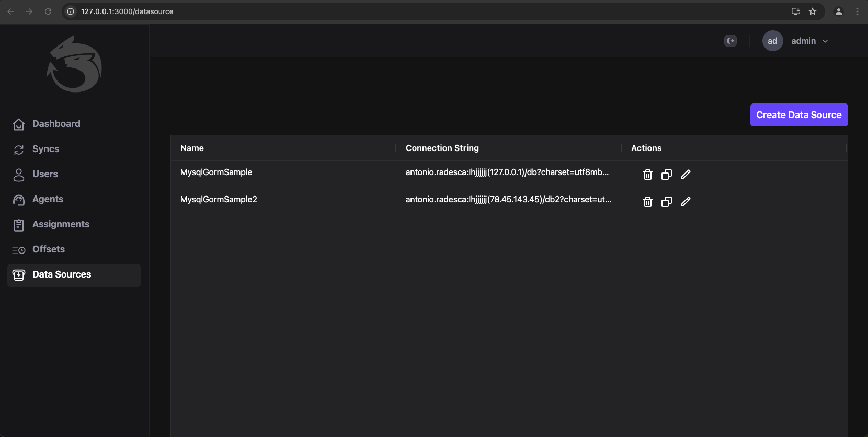Expand the admin user dropdown
The width and height of the screenshot is (868, 437).
[809, 41]
